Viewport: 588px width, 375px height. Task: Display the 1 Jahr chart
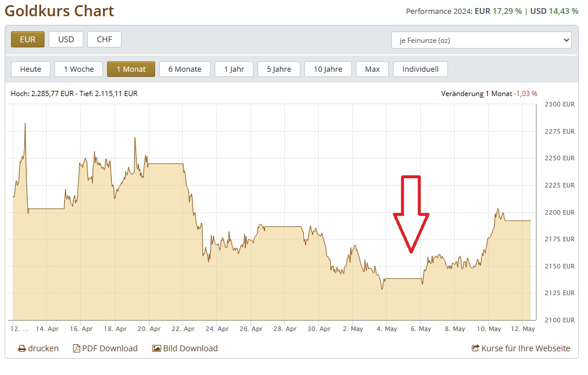tap(234, 69)
